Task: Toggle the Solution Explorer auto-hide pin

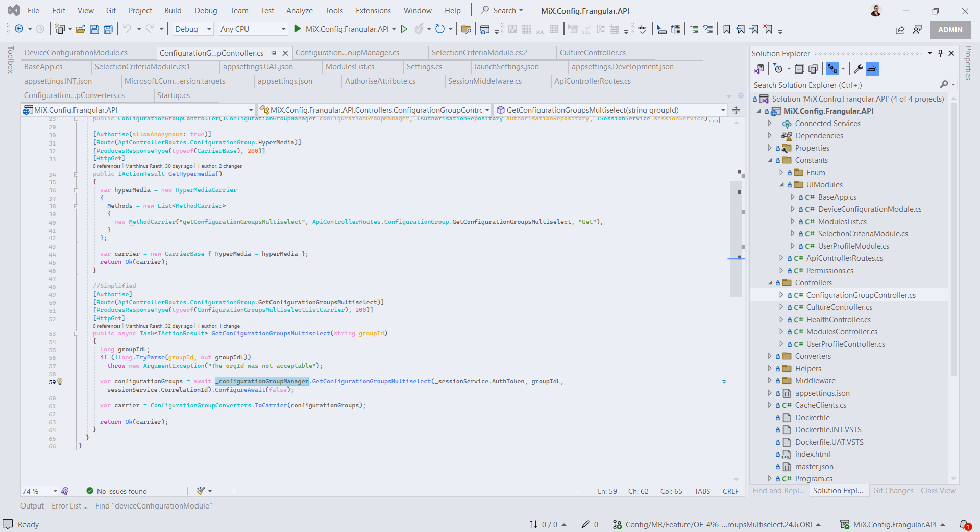Action: pos(940,53)
